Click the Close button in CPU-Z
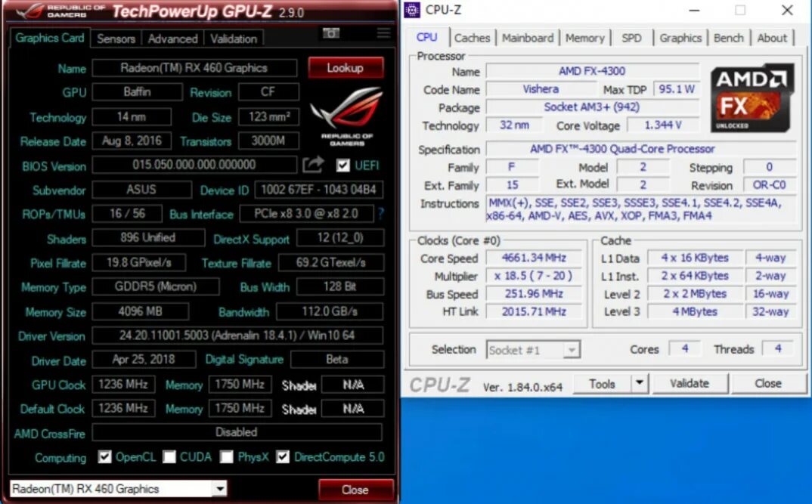The image size is (812, 504). (x=768, y=383)
